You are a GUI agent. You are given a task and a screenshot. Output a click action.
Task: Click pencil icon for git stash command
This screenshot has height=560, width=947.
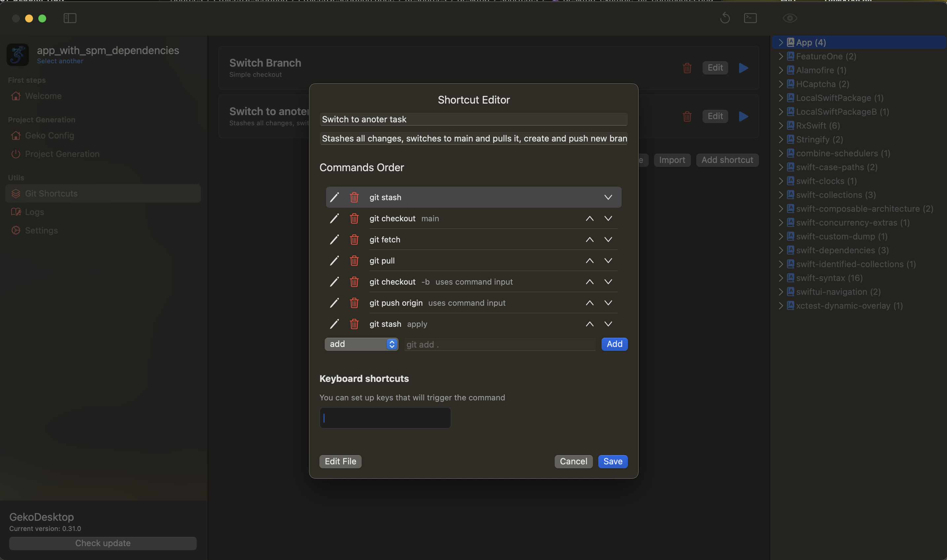click(334, 197)
